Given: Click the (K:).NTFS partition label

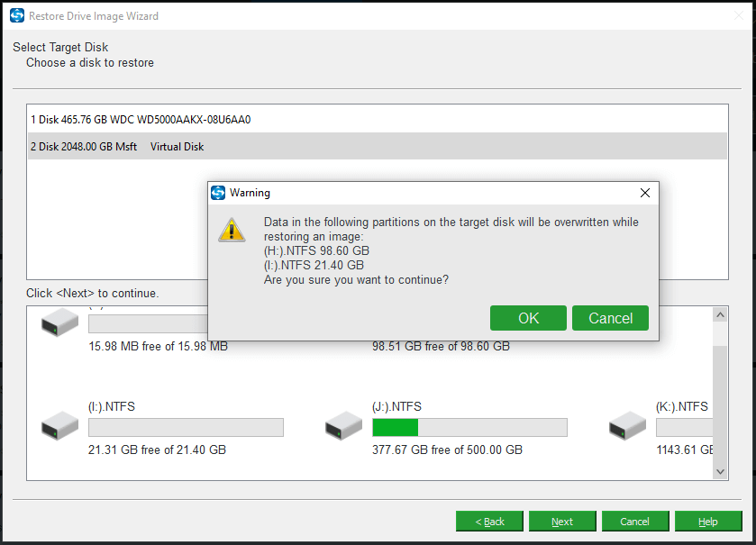Looking at the screenshot, I should (x=682, y=406).
